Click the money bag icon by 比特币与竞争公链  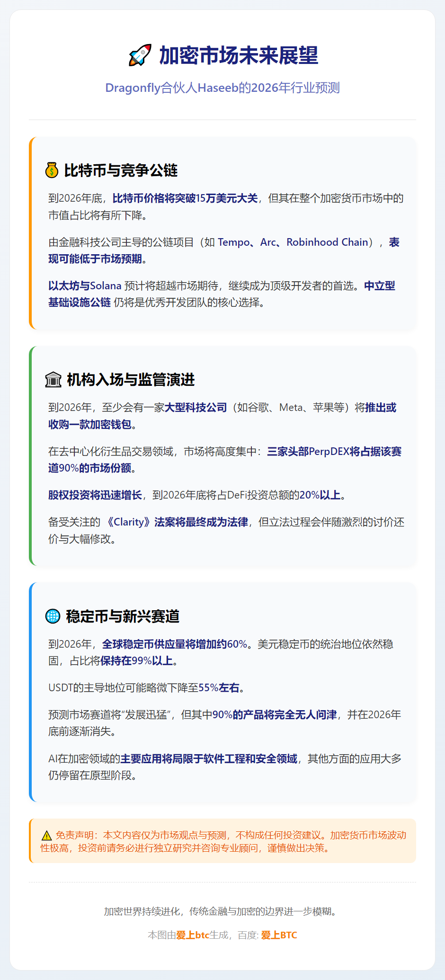click(52, 170)
